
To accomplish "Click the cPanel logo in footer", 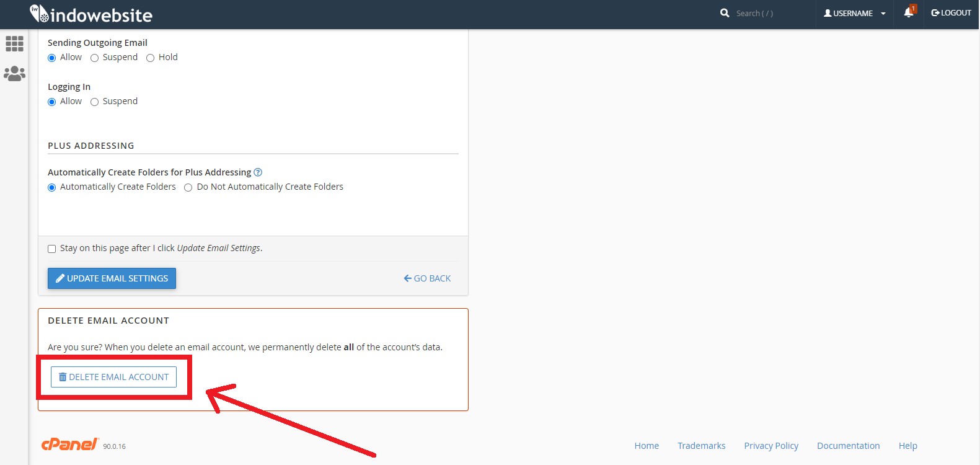I will 69,445.
